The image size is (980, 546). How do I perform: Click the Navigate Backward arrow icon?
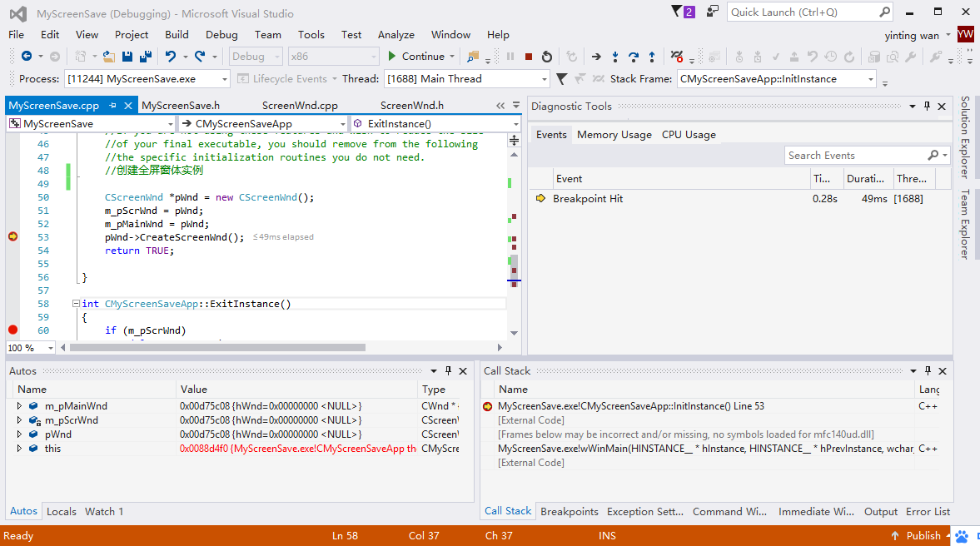[x=27, y=57]
